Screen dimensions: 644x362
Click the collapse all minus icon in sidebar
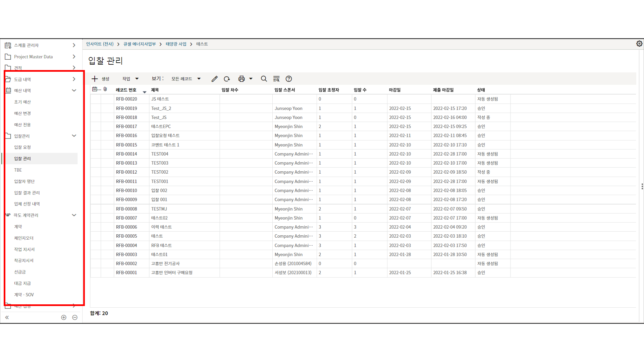(x=75, y=317)
